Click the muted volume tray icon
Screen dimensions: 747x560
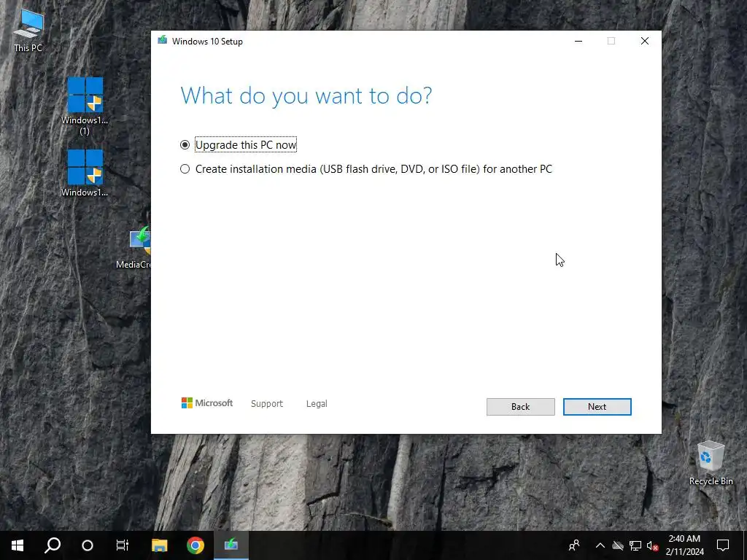[x=652, y=545]
